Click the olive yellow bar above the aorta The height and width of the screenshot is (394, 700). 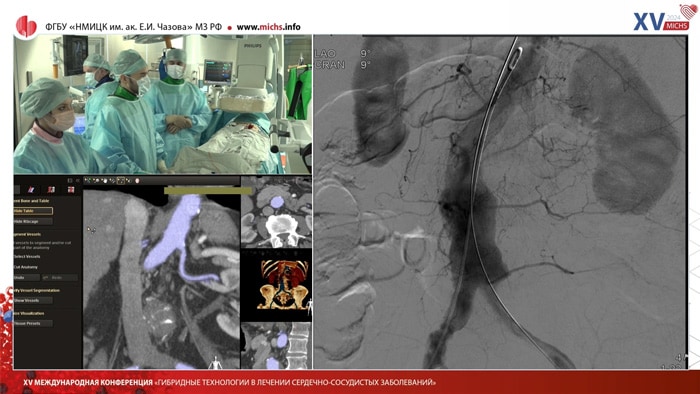point(208,191)
